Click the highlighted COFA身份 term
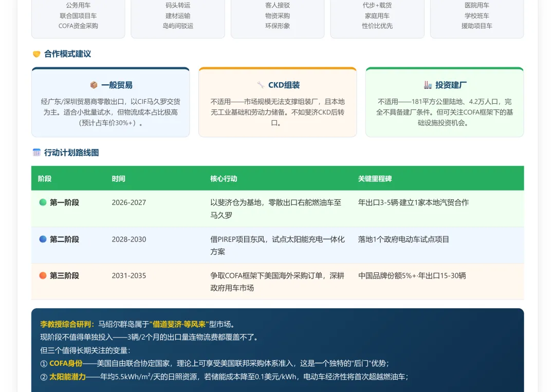The height and width of the screenshot is (392, 555). 66,363
